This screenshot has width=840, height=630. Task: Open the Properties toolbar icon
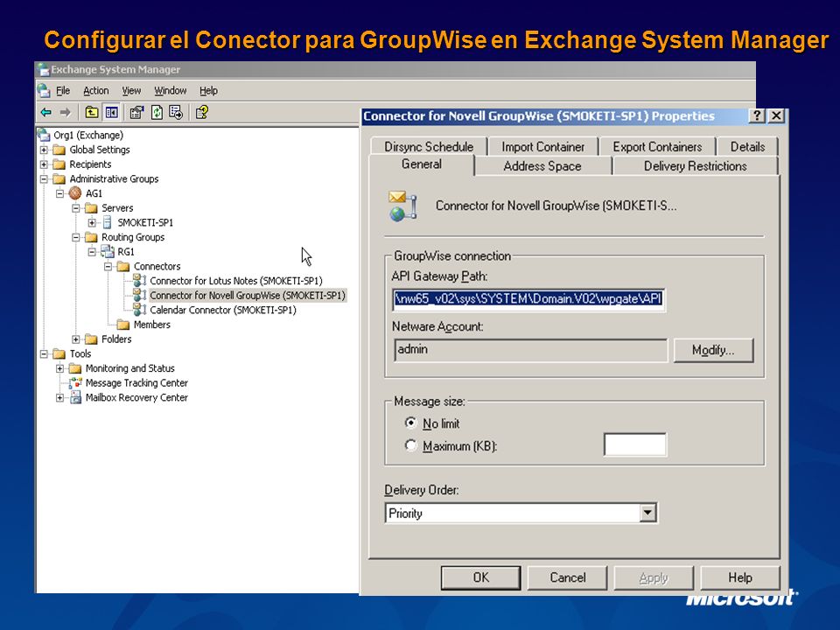click(x=136, y=113)
